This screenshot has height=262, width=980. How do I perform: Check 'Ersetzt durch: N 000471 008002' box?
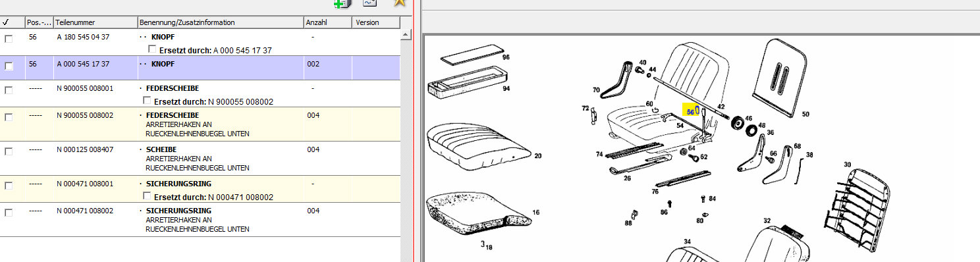[x=147, y=196]
